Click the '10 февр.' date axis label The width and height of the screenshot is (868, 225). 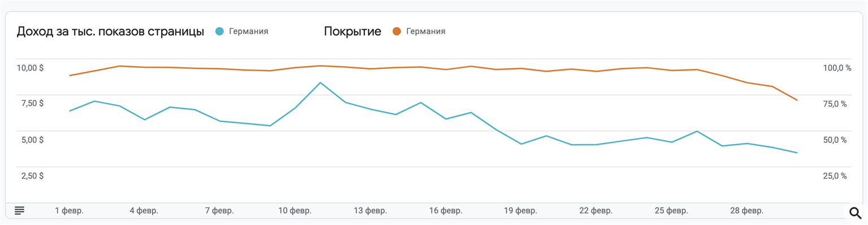294,211
